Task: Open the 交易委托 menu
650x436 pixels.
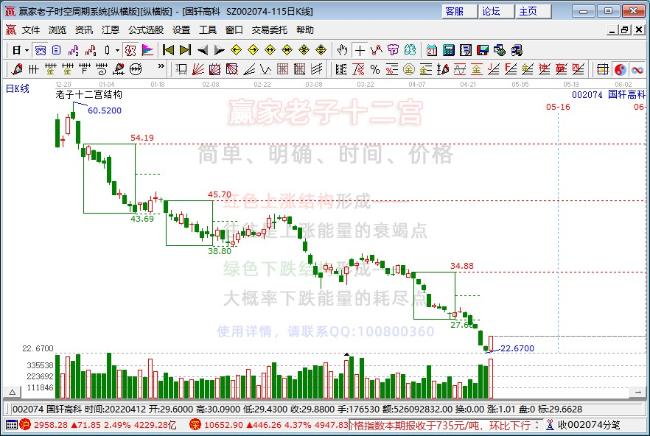Action: pyautogui.click(x=269, y=30)
